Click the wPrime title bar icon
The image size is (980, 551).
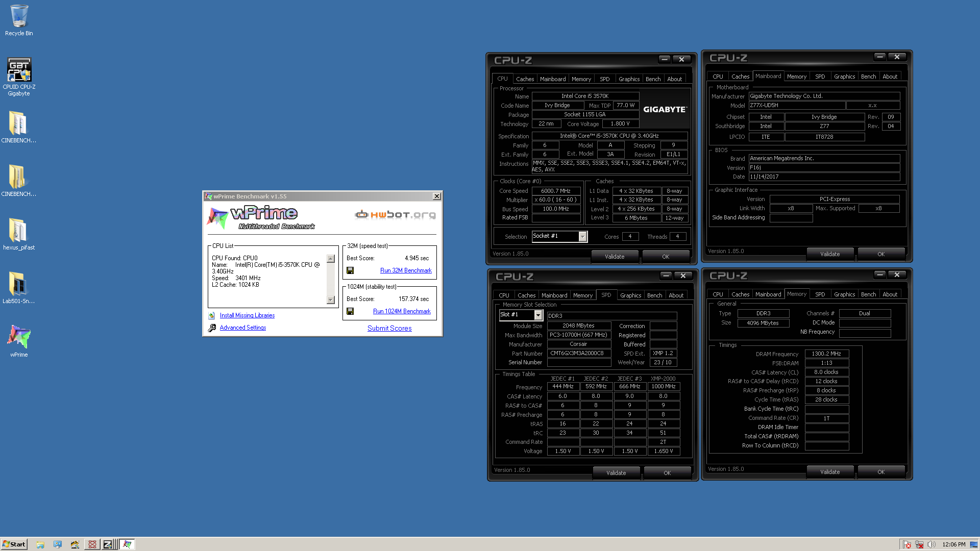coord(208,196)
